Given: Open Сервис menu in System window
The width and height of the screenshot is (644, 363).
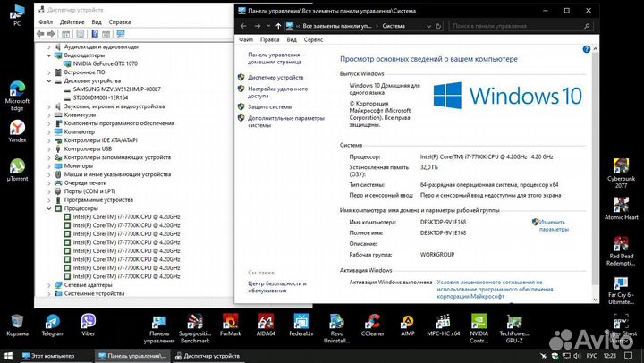Looking at the screenshot, I should tap(313, 39).
